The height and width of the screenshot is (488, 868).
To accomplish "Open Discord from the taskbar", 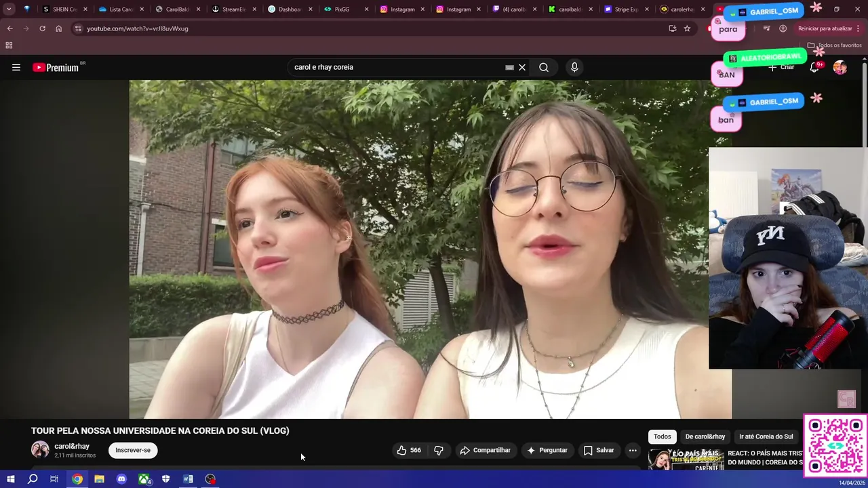I will 121,479.
